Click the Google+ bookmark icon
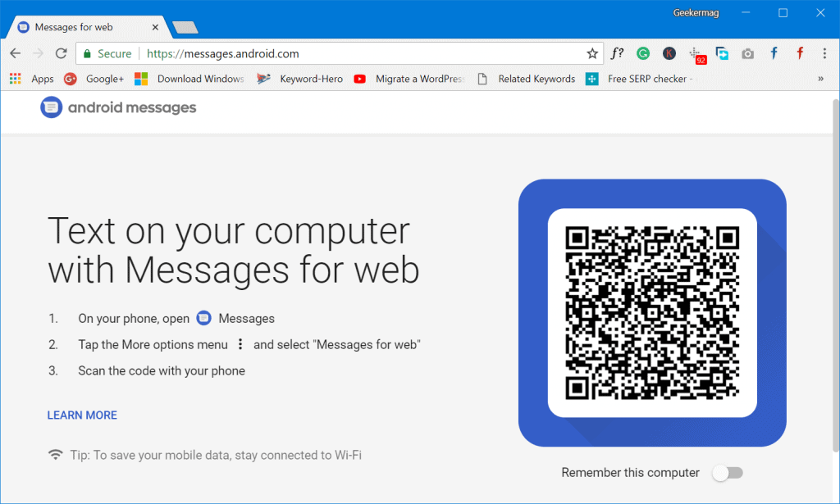The height and width of the screenshot is (504, 840). [x=71, y=79]
